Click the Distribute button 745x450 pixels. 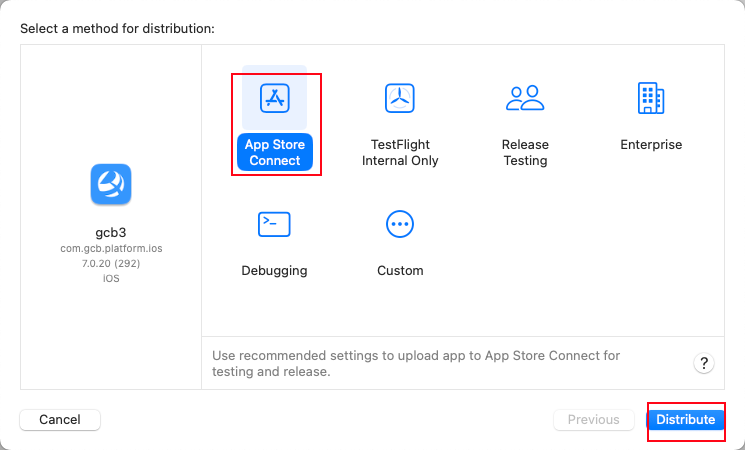click(x=685, y=420)
